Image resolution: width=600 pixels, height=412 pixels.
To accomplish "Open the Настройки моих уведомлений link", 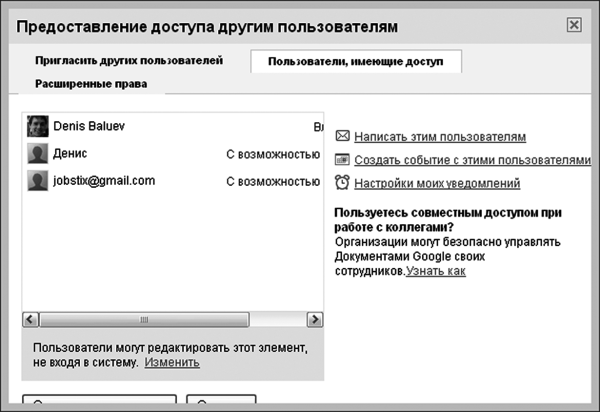I will click(x=436, y=183).
